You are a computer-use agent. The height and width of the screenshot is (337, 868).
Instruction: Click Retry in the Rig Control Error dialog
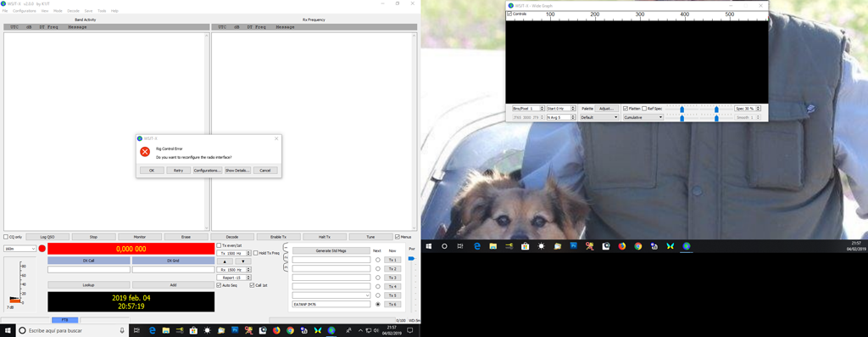tap(178, 170)
